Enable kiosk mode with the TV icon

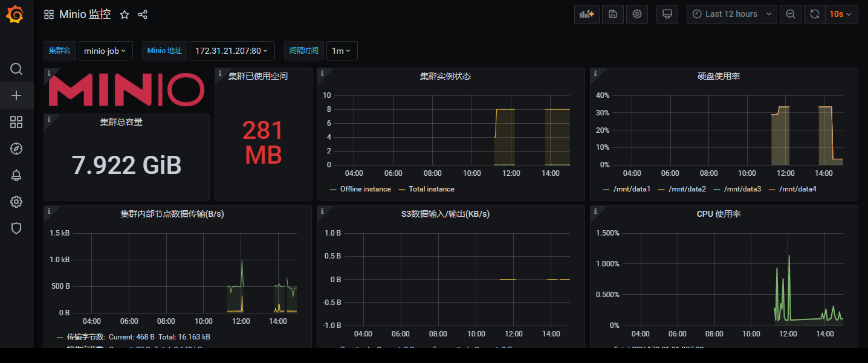coord(667,14)
